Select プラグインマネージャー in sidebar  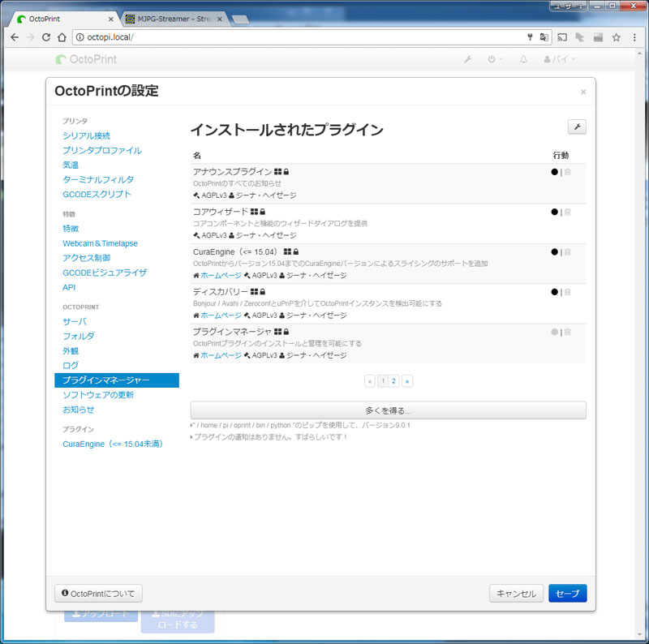[x=117, y=380]
